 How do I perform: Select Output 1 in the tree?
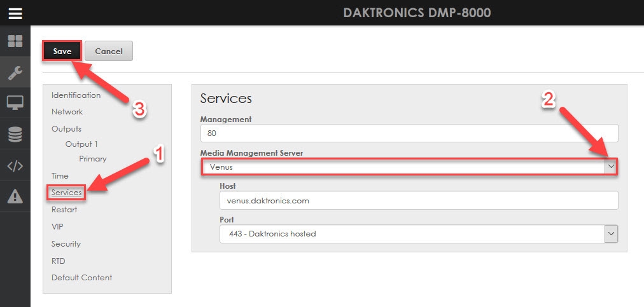(x=81, y=144)
